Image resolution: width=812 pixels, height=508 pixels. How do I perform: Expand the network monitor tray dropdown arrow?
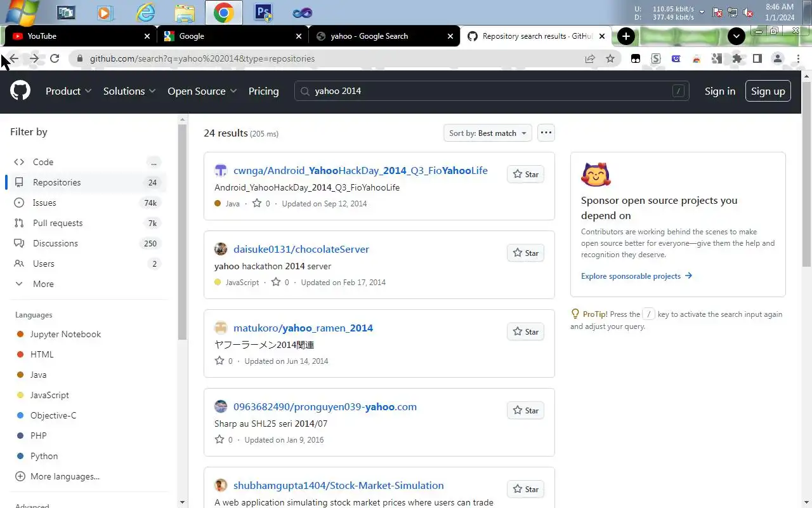pos(702,12)
